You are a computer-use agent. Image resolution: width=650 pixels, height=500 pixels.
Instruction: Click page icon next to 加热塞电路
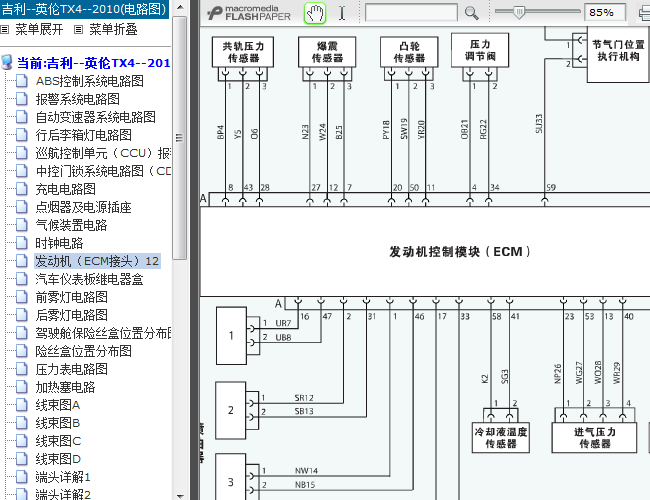click(x=22, y=387)
